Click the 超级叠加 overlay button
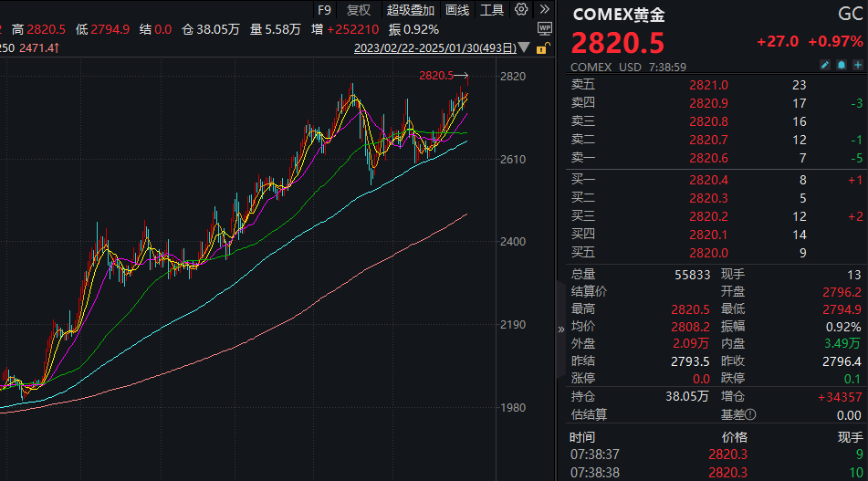 click(410, 10)
